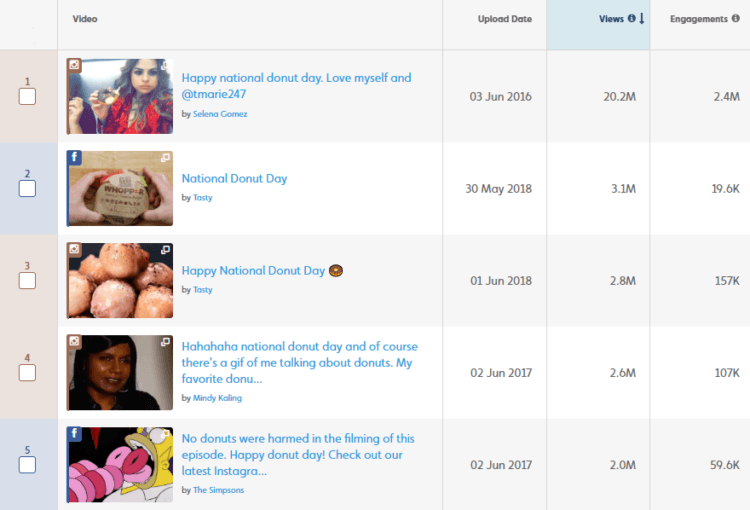Open popup icon on Whopper video thumbnail
This screenshot has width=750, height=510.
(165, 157)
